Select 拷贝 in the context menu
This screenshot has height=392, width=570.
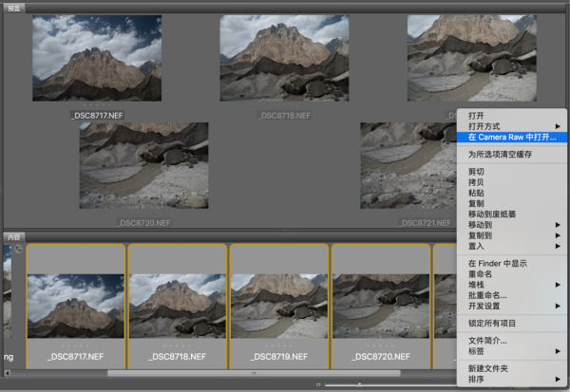pos(511,182)
